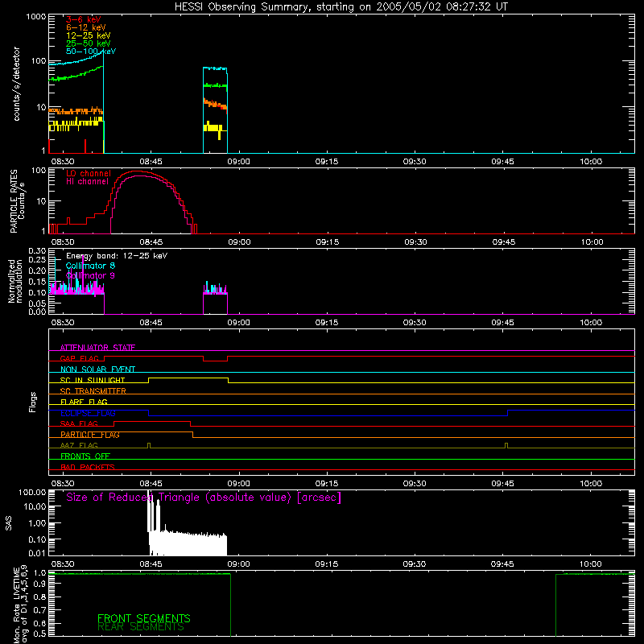Click the SAS axis label
This screenshot has height=644, width=644.
tap(9, 523)
